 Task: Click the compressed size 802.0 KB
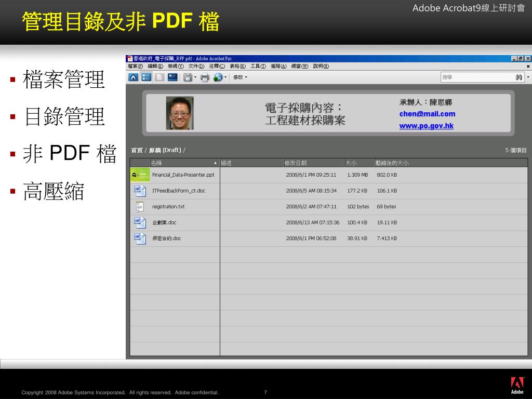(x=387, y=175)
